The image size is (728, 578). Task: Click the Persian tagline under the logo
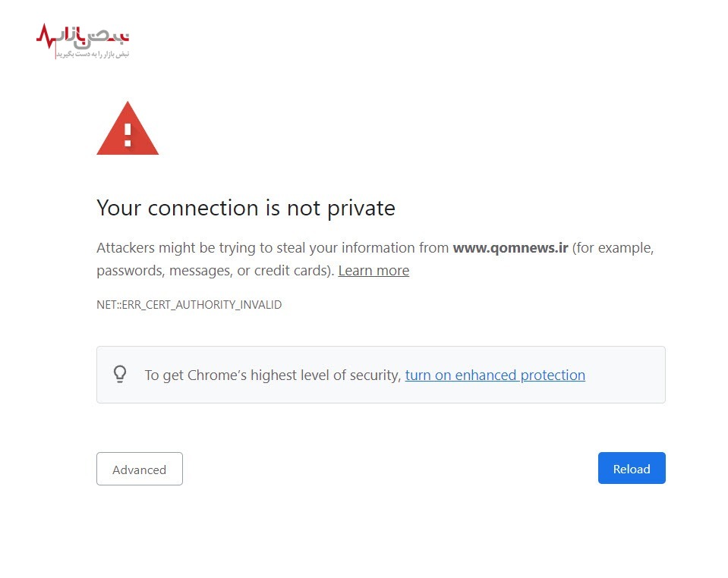(x=92, y=55)
